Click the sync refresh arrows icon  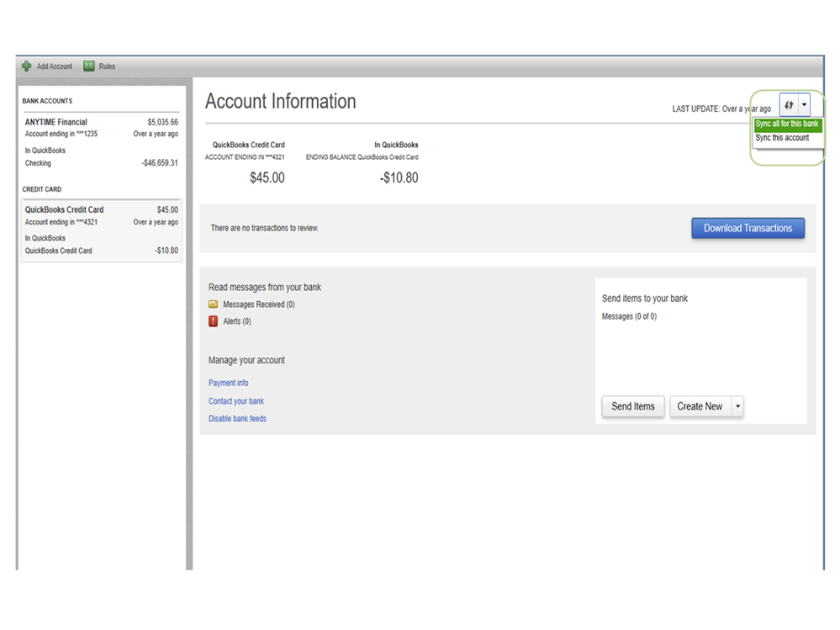point(788,105)
